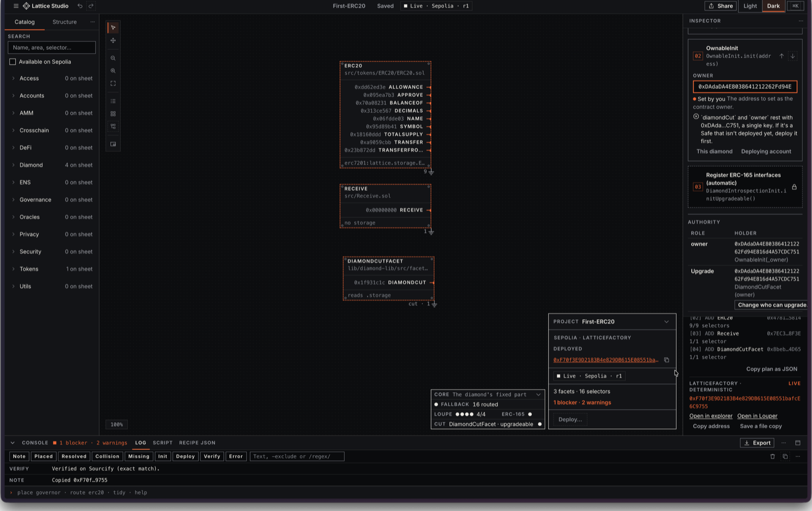Viewport: 812px width, 511px height.
Task: Select the pointer tool in canvas toolbar
Action: click(113, 28)
